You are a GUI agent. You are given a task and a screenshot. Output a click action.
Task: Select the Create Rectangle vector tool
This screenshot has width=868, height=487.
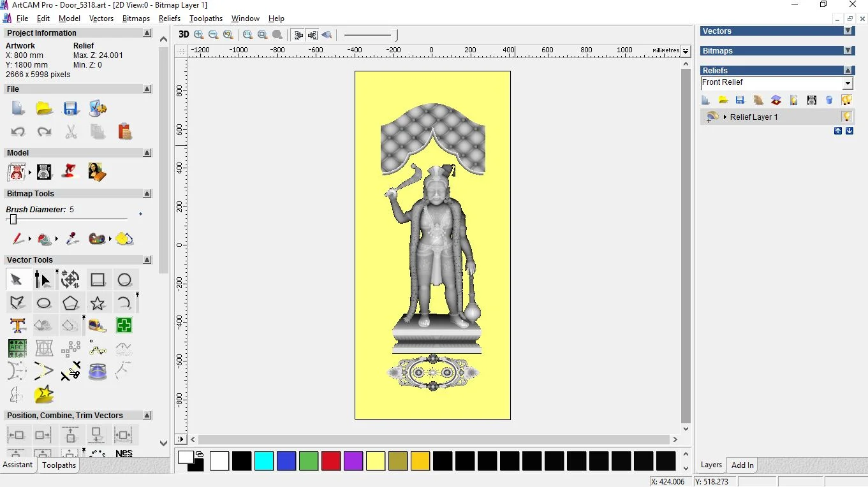98,280
